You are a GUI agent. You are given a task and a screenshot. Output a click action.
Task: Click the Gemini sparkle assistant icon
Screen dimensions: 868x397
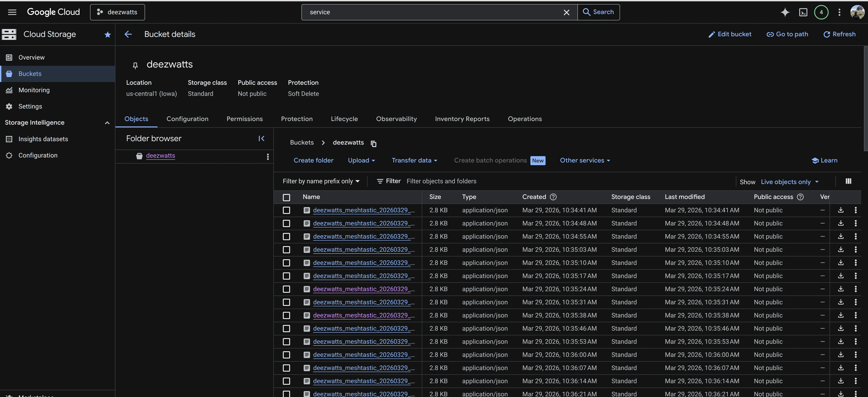tap(785, 12)
